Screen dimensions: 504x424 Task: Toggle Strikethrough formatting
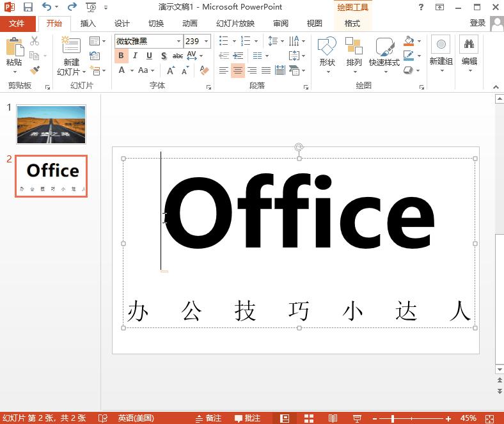177,56
